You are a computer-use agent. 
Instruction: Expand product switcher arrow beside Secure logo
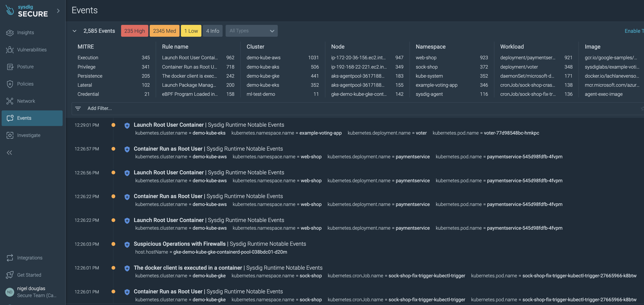click(x=58, y=11)
